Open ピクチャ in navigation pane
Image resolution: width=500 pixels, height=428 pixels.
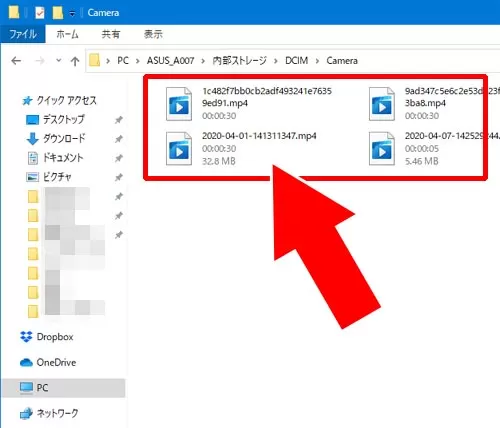[57, 177]
